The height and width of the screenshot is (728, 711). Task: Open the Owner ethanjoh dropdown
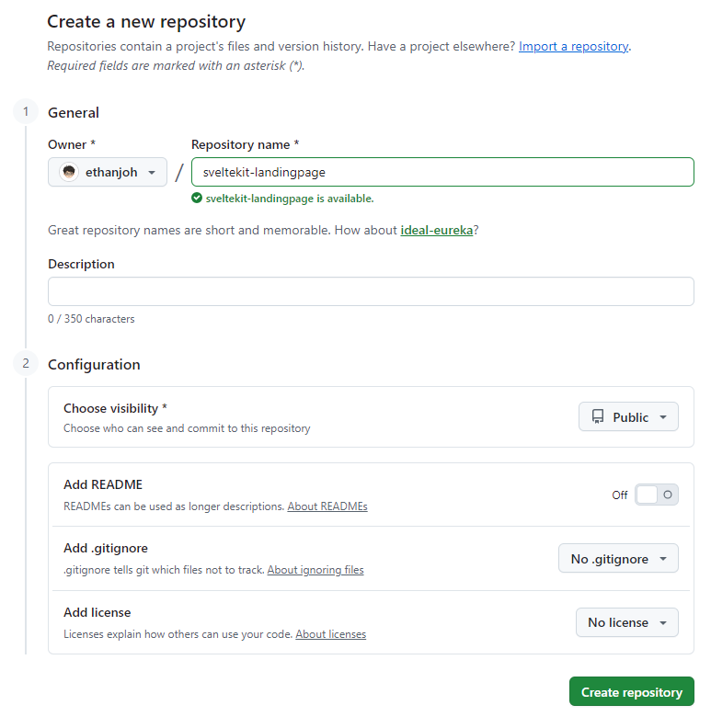click(108, 172)
